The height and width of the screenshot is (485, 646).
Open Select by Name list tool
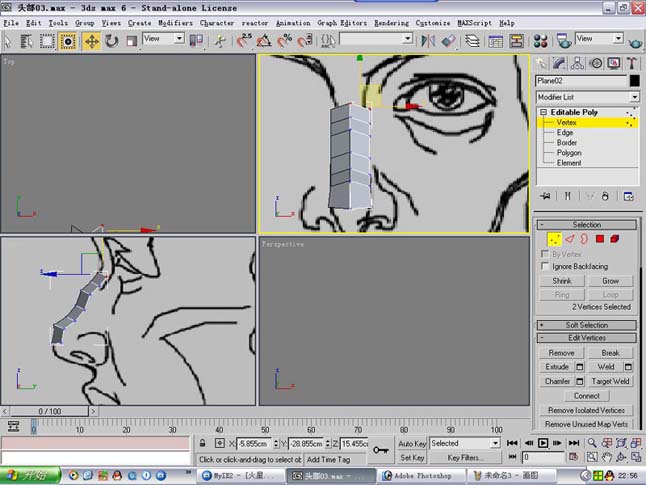pyautogui.click(x=26, y=41)
